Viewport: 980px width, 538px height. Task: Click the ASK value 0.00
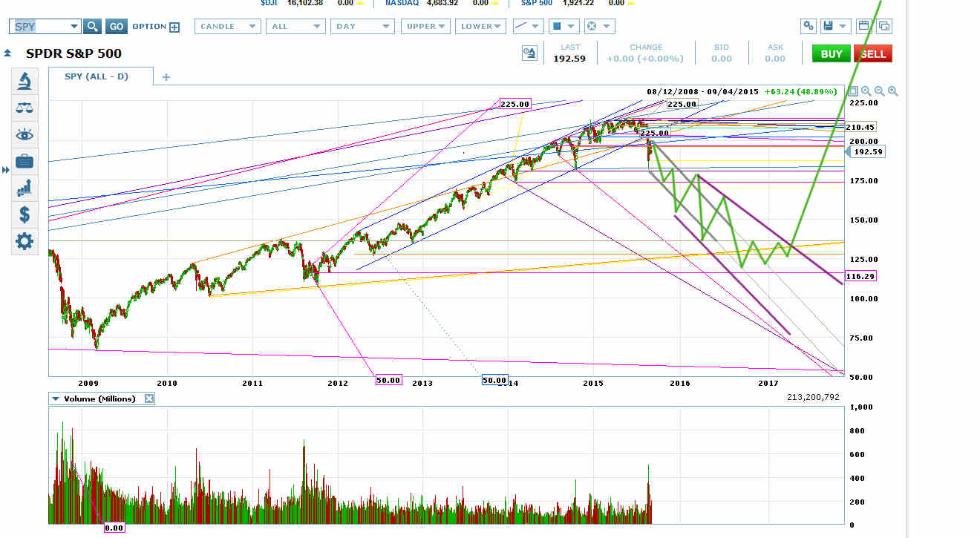coord(775,59)
